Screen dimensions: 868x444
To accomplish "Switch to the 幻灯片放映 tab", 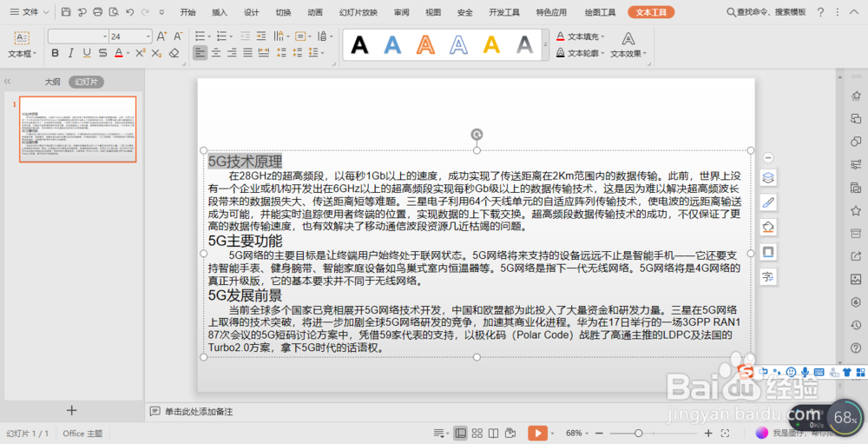I will click(x=358, y=12).
